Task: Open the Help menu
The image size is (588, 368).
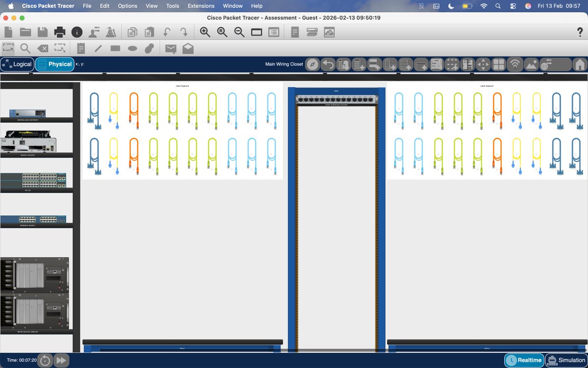Action: tap(257, 6)
